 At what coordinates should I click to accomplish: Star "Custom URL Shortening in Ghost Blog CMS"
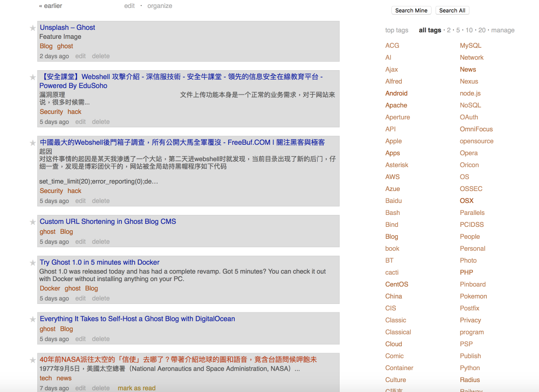coord(33,222)
